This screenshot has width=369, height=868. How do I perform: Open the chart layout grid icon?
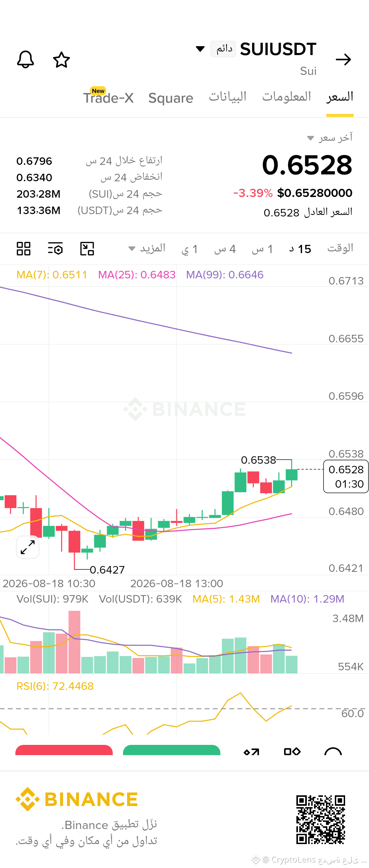coord(24,249)
